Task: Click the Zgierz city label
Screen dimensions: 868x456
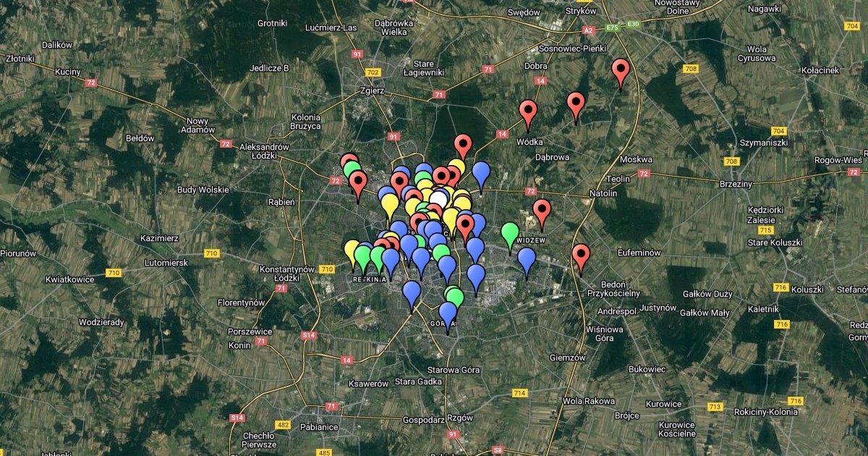Action: point(373,91)
